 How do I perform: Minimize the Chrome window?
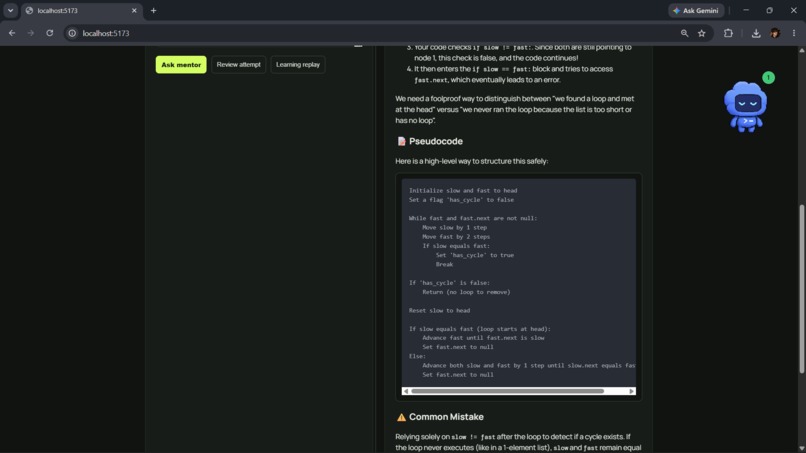[x=746, y=10]
